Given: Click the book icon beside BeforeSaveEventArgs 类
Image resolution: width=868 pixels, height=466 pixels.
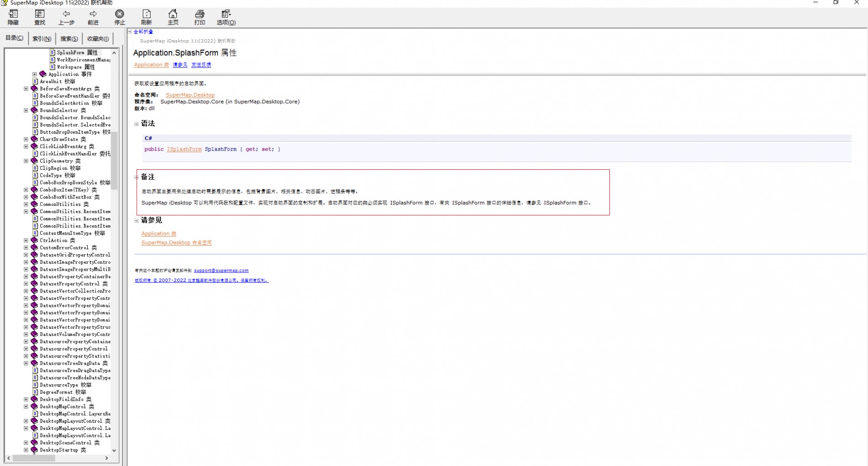Looking at the screenshot, I should (x=34, y=89).
